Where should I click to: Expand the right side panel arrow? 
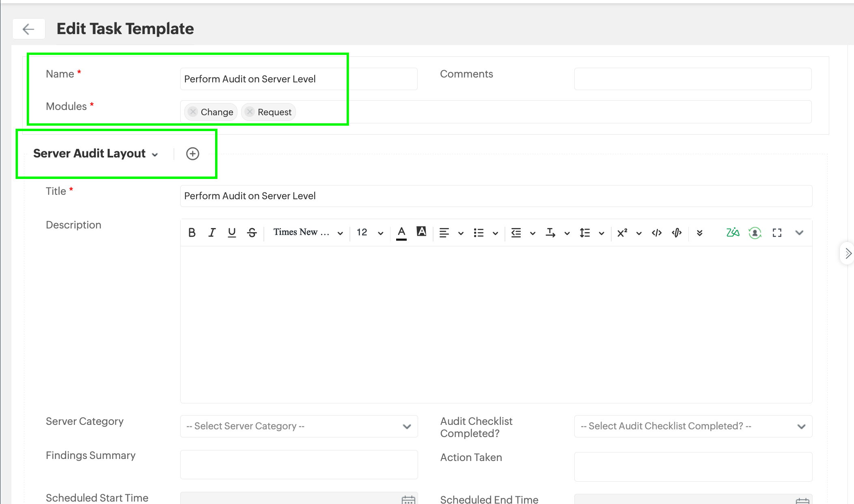click(x=848, y=254)
